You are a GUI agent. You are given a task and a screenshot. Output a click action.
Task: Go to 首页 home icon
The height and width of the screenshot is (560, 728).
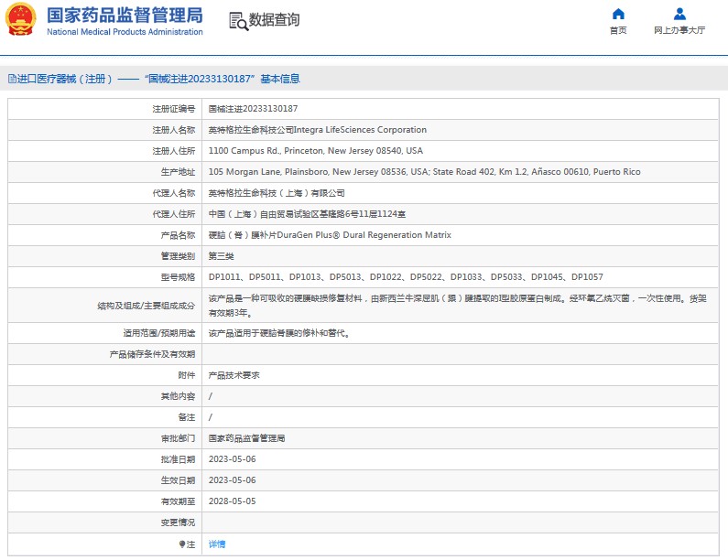pyautogui.click(x=618, y=14)
